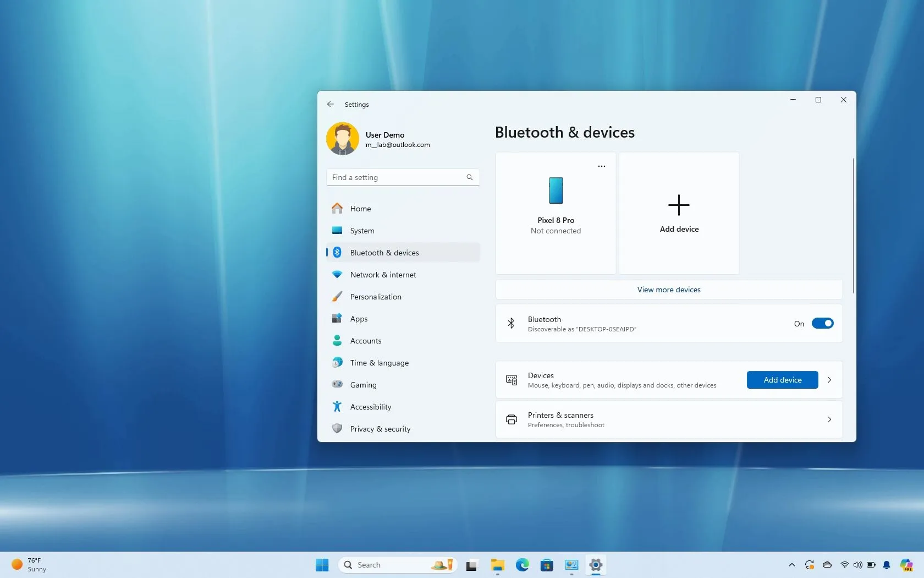924x578 pixels.
Task: Open Gaming settings
Action: click(403, 385)
